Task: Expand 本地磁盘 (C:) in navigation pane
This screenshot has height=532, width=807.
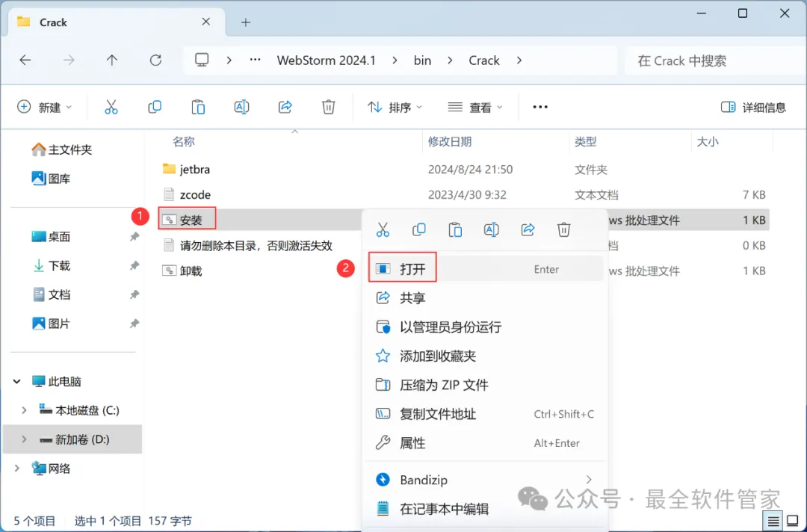Action: (x=24, y=410)
